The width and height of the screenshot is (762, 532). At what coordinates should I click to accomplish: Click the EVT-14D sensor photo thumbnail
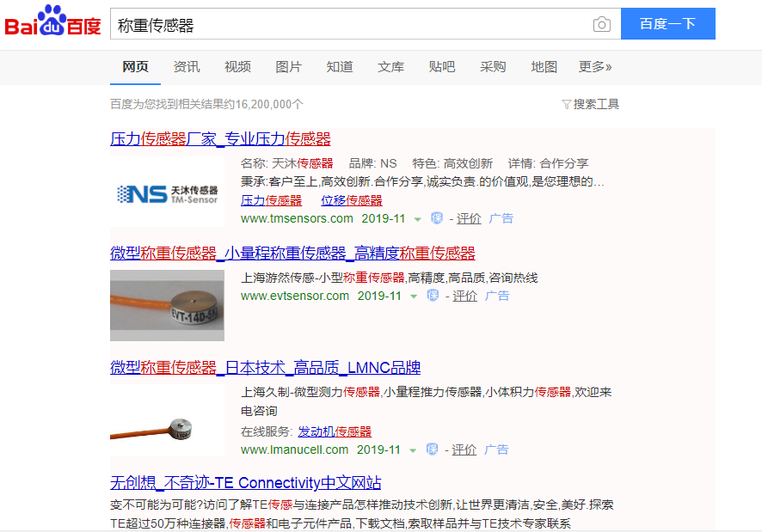pos(167,306)
